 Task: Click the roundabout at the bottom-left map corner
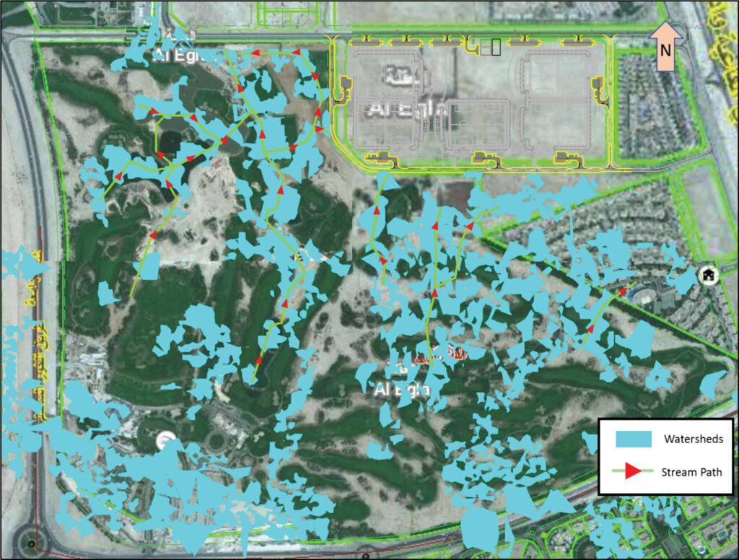(x=30, y=544)
